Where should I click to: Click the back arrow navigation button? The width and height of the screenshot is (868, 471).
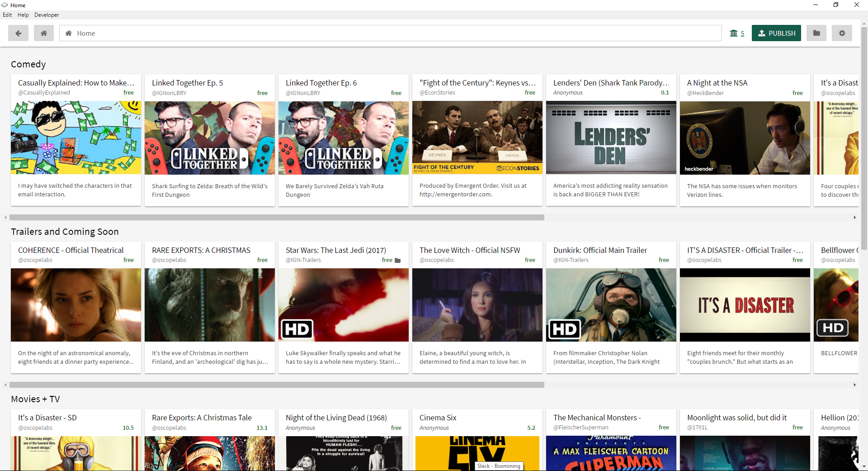pos(18,33)
